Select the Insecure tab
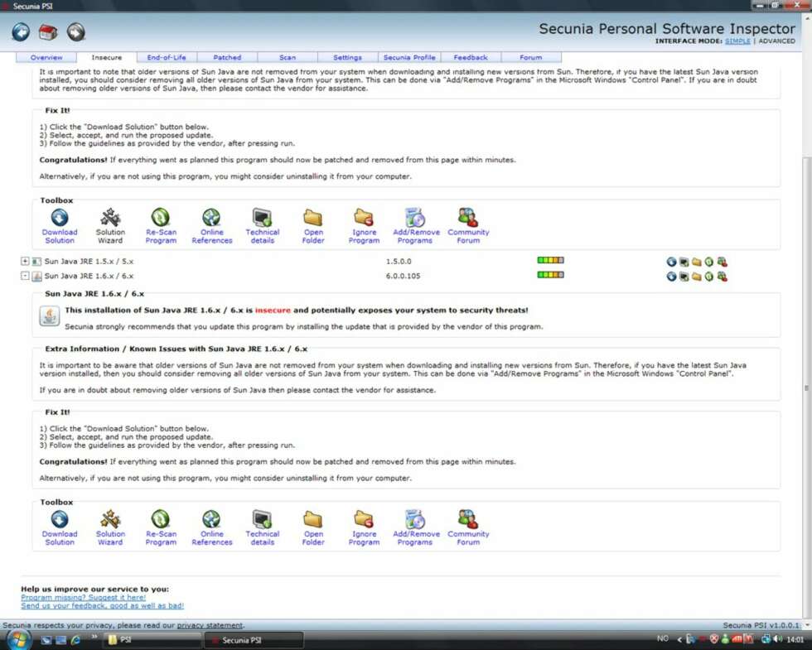 107,57
